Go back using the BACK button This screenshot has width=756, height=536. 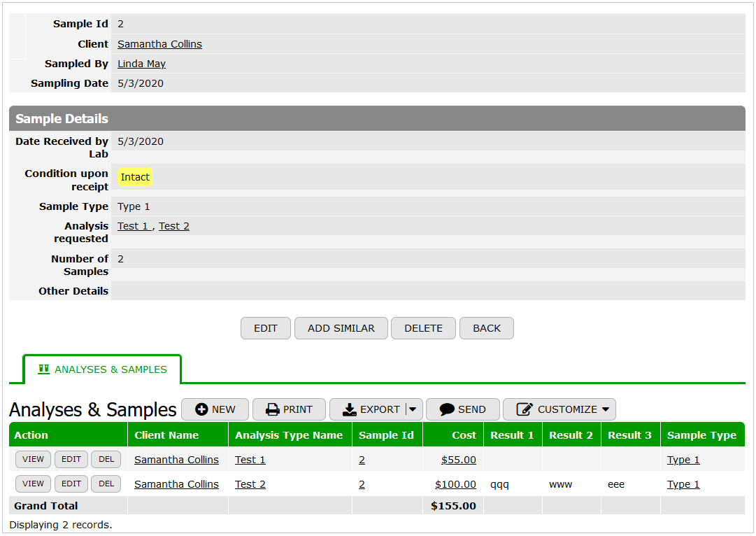coord(486,328)
